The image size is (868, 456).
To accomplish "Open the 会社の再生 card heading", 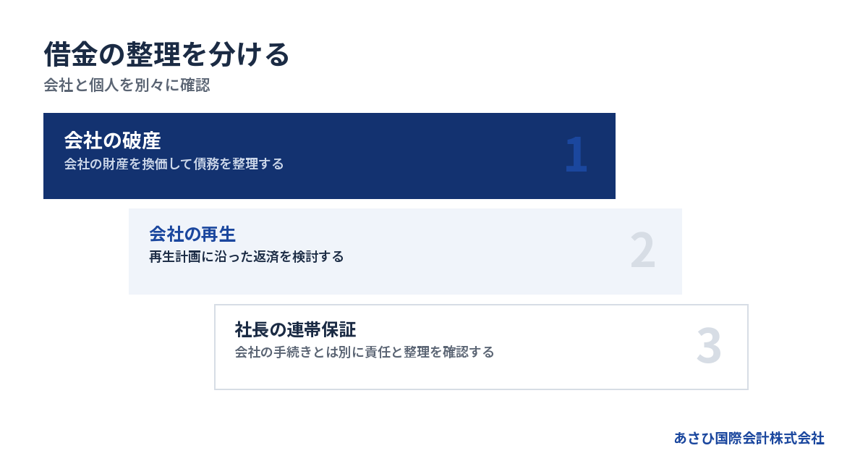I will [x=192, y=234].
